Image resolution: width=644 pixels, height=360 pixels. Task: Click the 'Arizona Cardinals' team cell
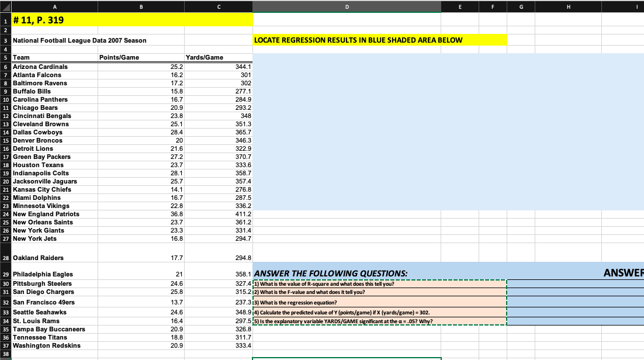click(x=54, y=67)
